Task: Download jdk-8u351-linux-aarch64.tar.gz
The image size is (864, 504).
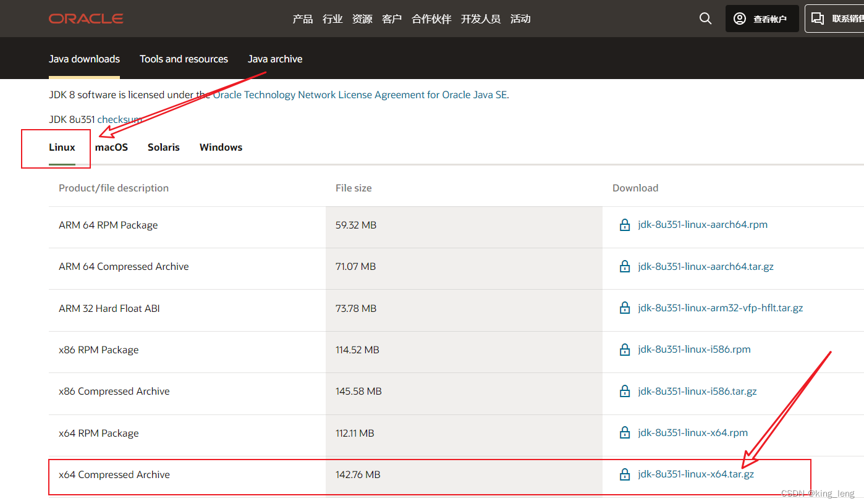Action: [706, 266]
